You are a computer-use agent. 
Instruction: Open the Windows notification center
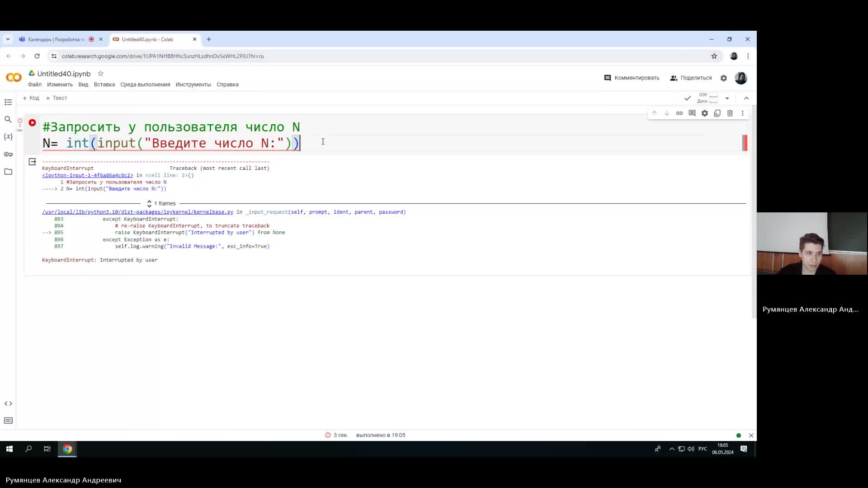[744, 449]
